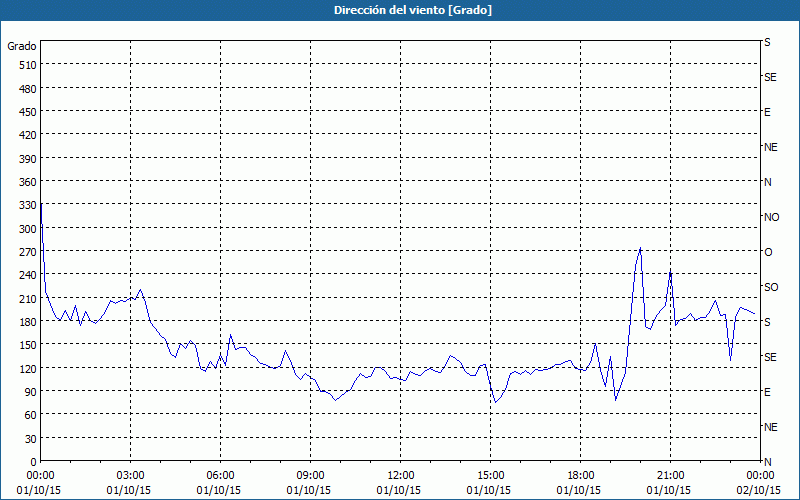Click the 15:00 time axis label
This screenshot has height=500, width=800.
point(490,476)
